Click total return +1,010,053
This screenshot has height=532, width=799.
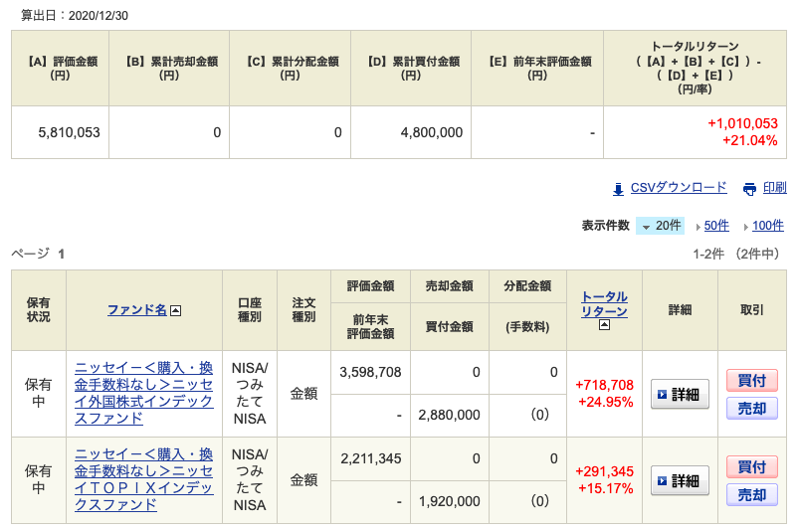click(x=742, y=123)
